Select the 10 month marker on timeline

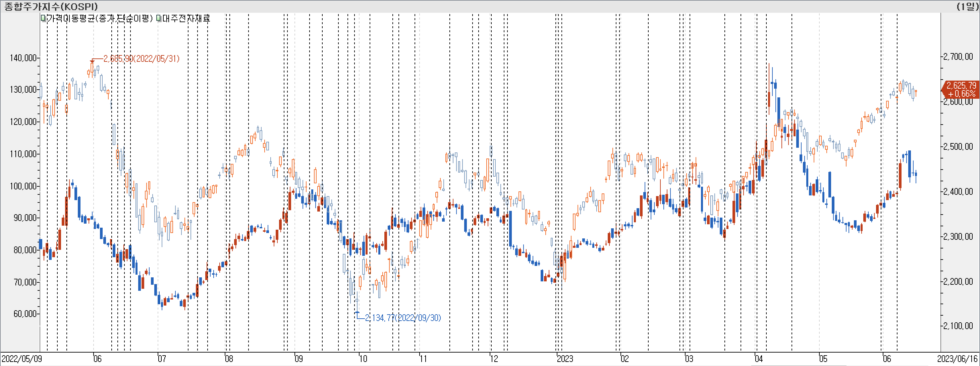pyautogui.click(x=363, y=359)
